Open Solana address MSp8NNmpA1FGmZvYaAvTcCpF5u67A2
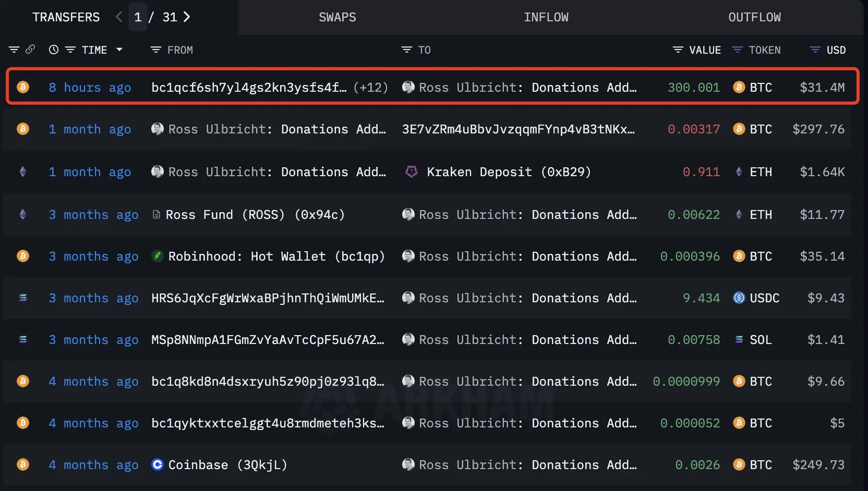The height and width of the screenshot is (491, 868). (x=268, y=339)
